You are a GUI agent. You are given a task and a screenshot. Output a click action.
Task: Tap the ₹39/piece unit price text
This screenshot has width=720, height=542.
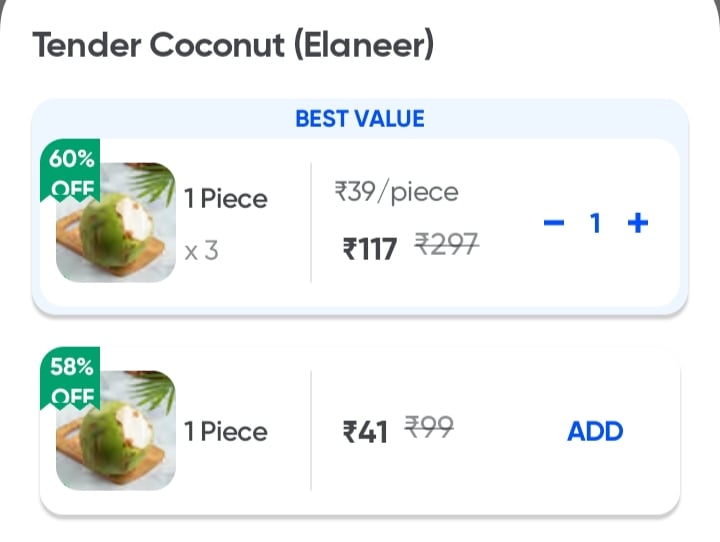point(396,192)
